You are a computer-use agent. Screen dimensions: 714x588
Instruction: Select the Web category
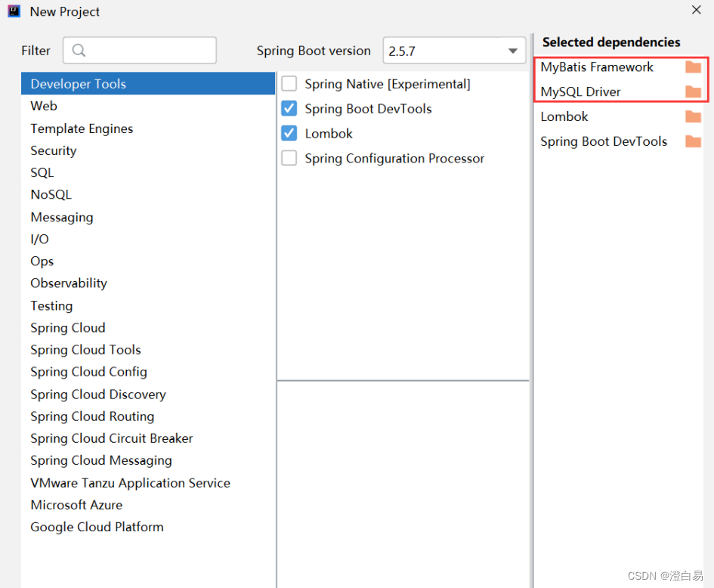pos(44,106)
